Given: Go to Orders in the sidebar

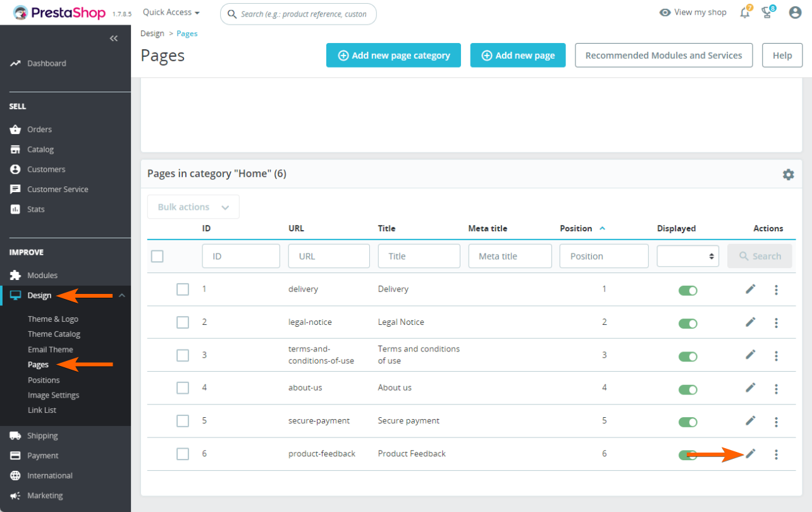Looking at the screenshot, I should [39, 130].
